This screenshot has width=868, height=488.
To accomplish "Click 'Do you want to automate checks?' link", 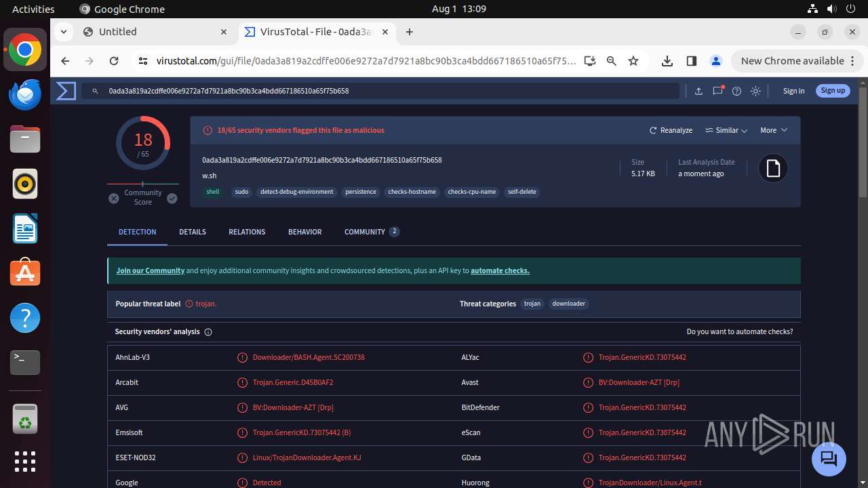I will pyautogui.click(x=740, y=332).
